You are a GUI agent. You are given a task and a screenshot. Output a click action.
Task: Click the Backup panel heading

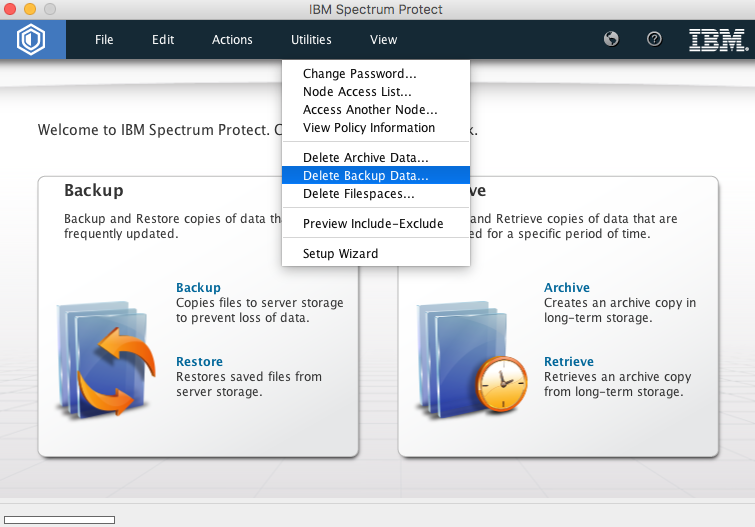pos(94,190)
